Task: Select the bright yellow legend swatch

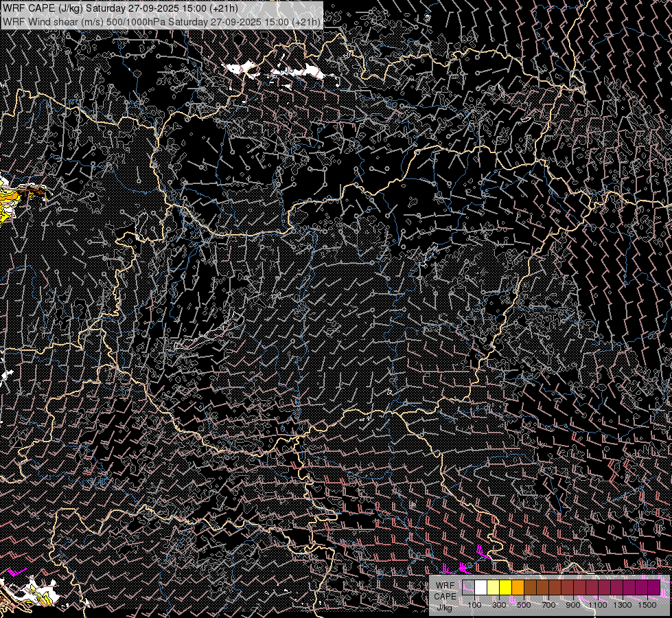Action: 506,588
